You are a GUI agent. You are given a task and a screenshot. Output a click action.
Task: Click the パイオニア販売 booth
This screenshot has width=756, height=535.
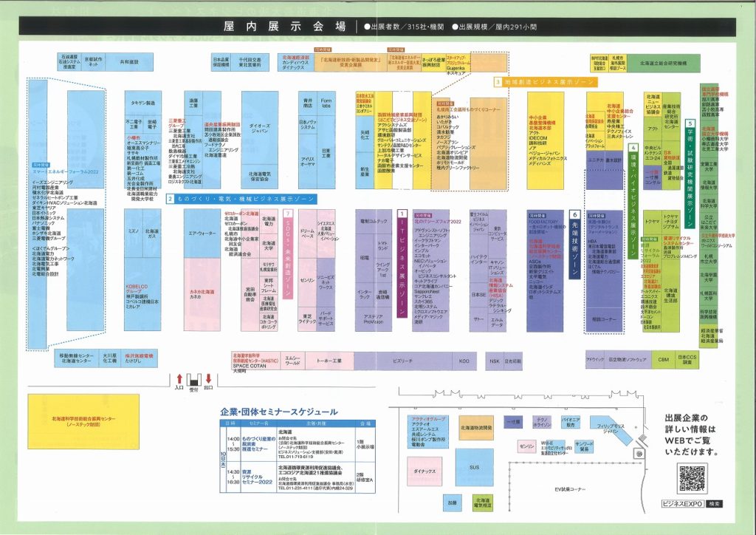(x=571, y=423)
